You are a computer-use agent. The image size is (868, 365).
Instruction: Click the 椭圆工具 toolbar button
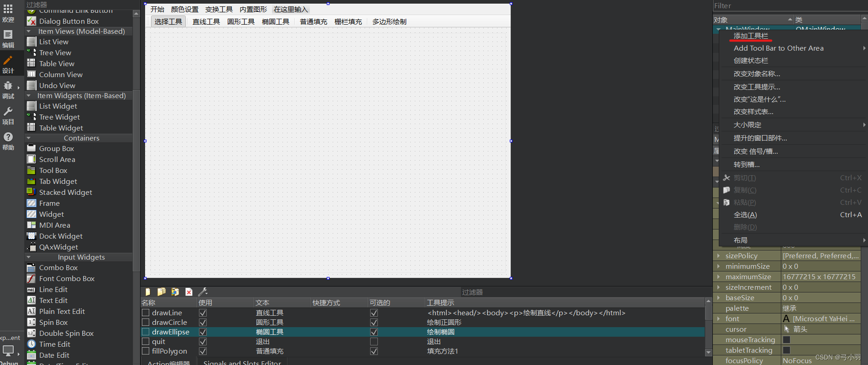(x=276, y=21)
